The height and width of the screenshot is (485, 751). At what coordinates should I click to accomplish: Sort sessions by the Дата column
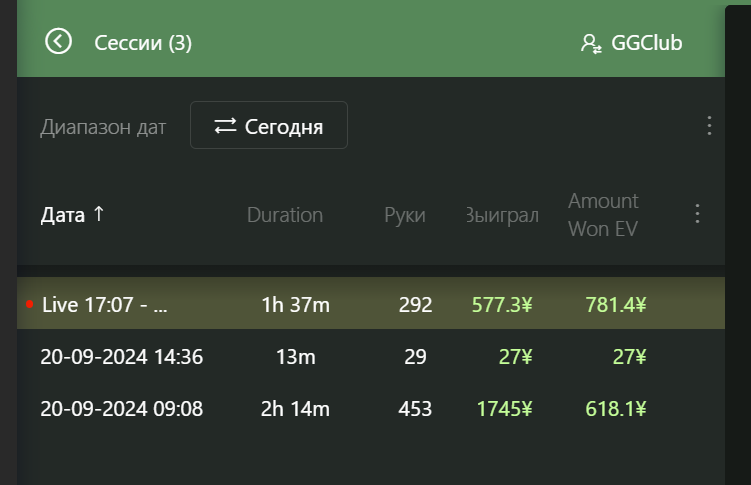(63, 215)
